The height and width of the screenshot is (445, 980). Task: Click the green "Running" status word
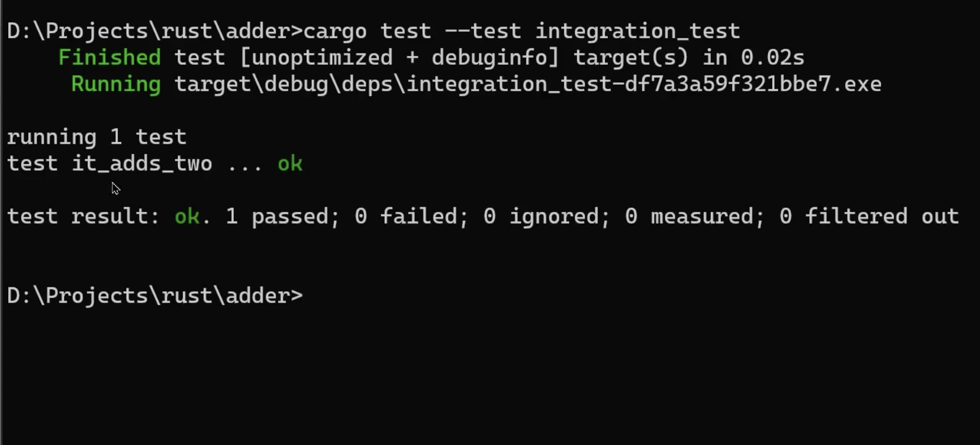point(116,84)
